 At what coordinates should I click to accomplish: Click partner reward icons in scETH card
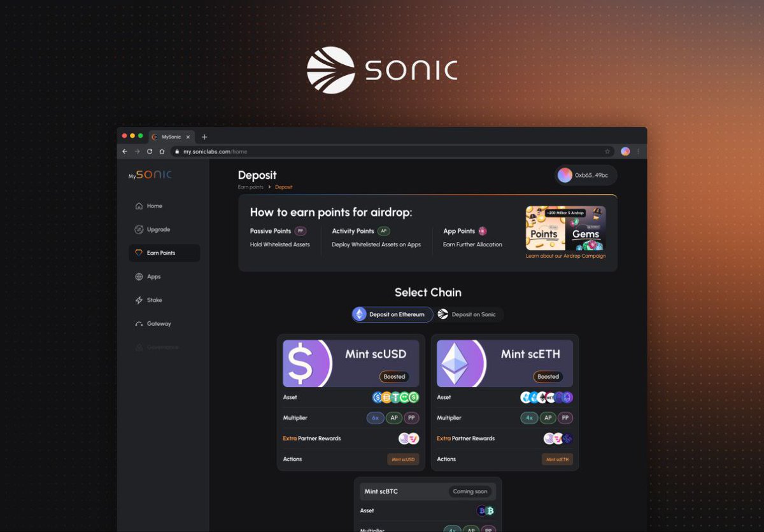pos(558,438)
